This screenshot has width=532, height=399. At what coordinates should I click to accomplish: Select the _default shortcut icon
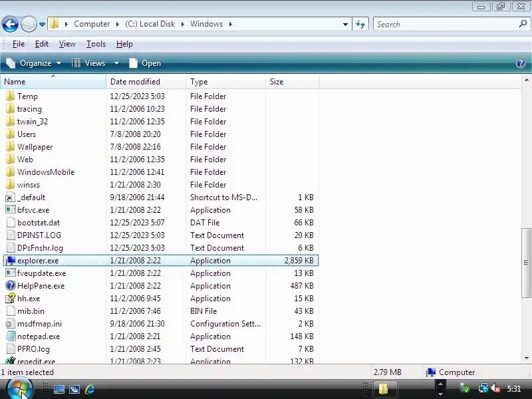11,197
